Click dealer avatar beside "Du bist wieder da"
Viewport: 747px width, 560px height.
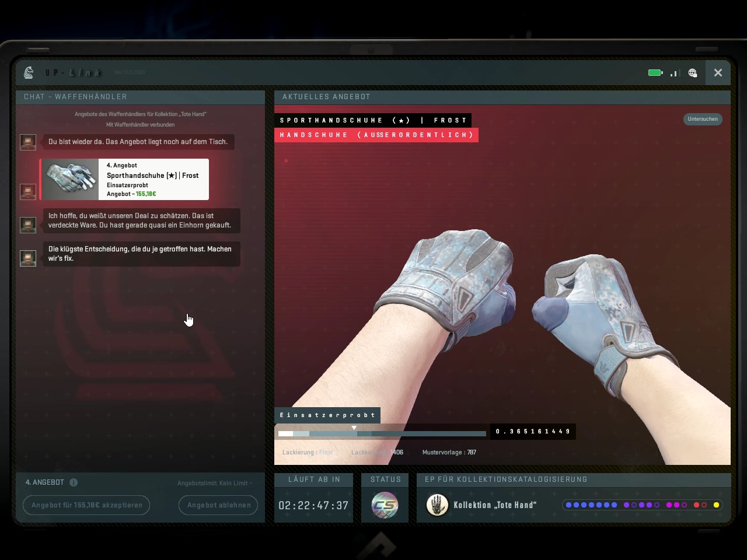pyautogui.click(x=28, y=142)
